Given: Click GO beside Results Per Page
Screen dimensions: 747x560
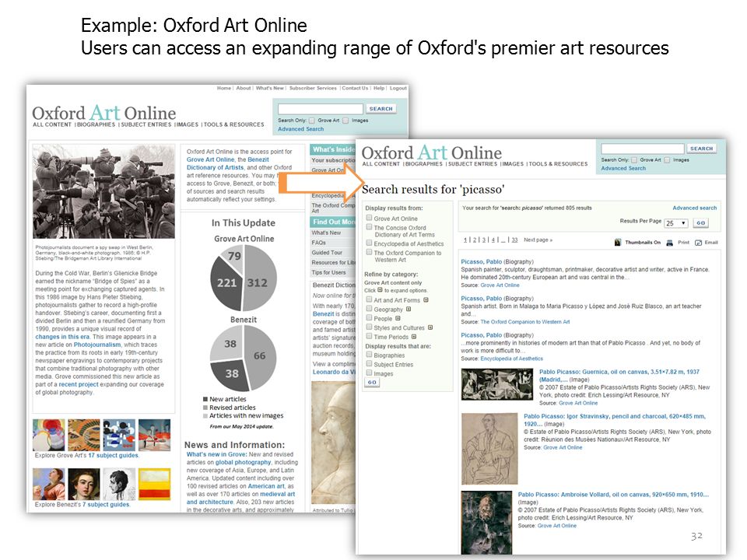Looking at the screenshot, I should [700, 223].
